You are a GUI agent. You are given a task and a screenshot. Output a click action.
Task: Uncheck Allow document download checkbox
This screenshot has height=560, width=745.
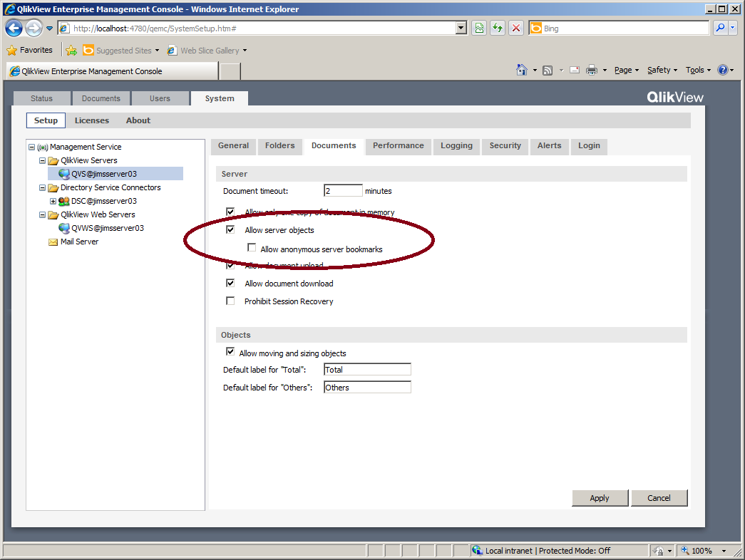(230, 283)
